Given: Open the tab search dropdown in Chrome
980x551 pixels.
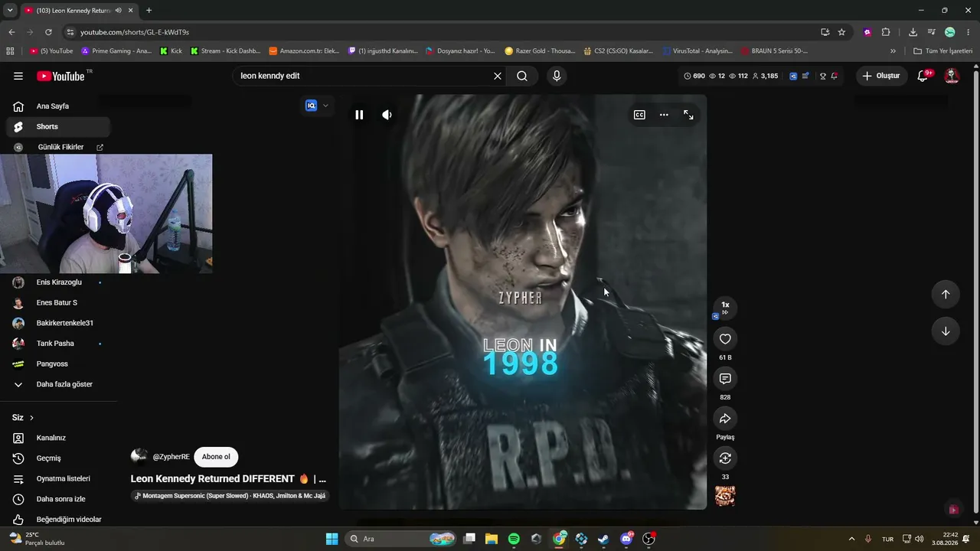Looking at the screenshot, I should click(10, 10).
